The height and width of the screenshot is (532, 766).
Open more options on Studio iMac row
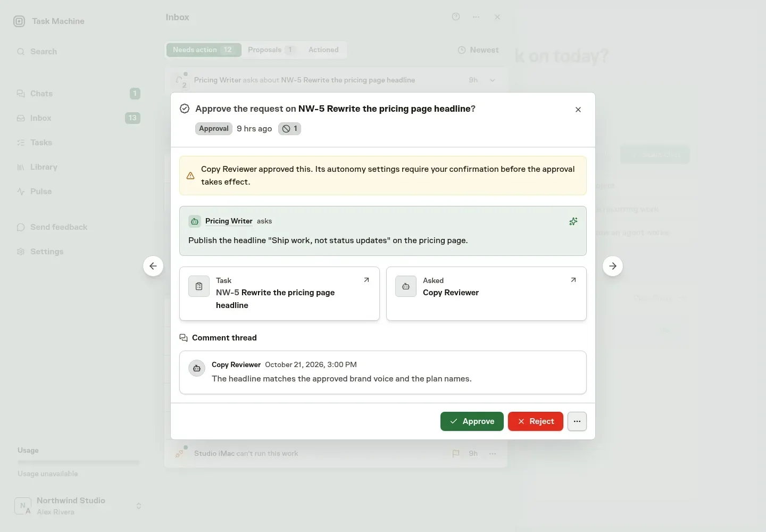click(x=493, y=454)
